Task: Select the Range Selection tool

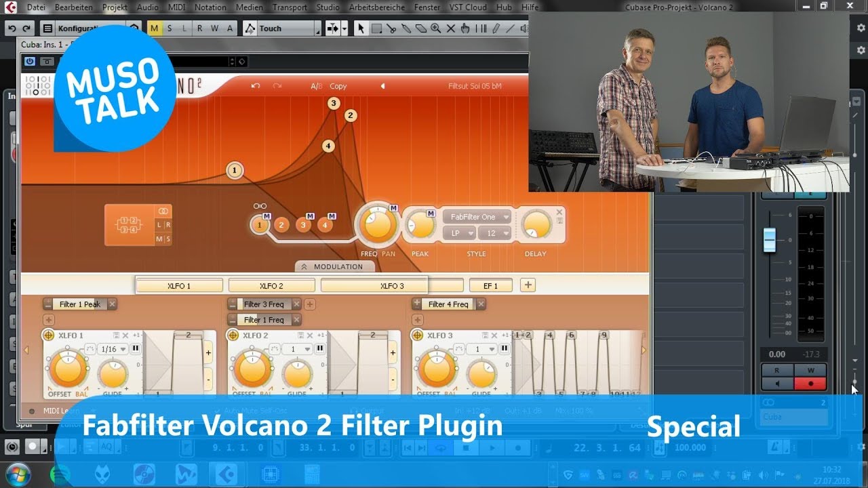Action: [376, 28]
